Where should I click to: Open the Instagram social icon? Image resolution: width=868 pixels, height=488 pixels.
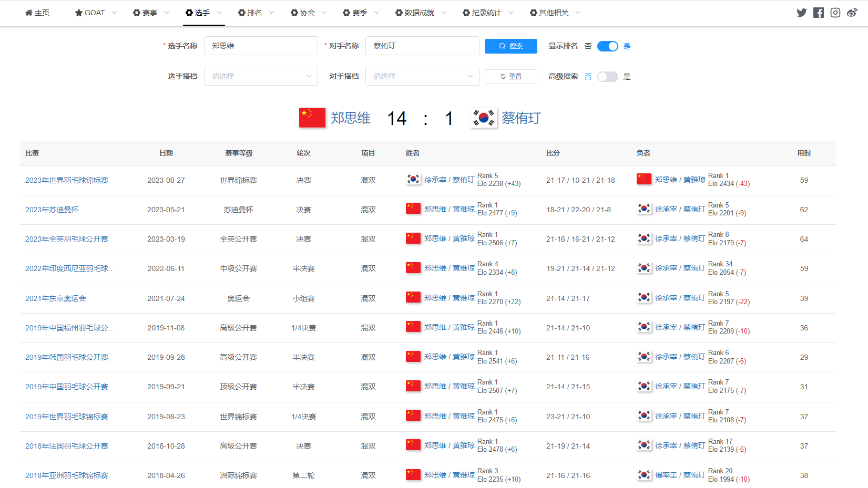point(835,13)
